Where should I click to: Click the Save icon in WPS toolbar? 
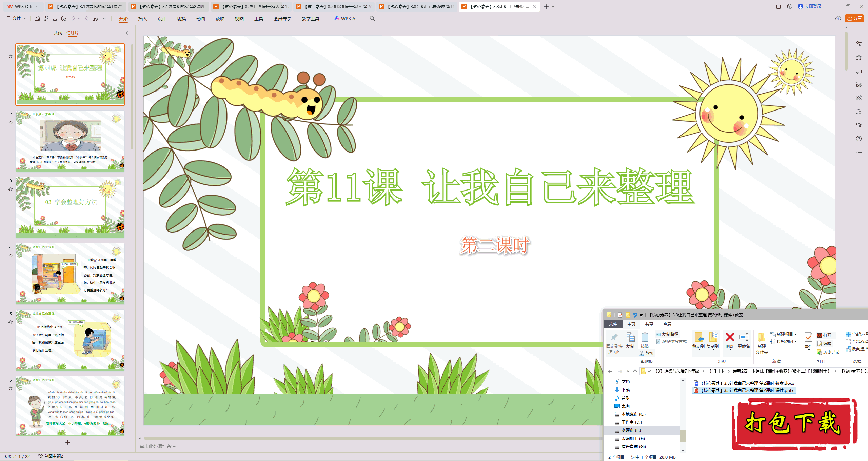point(37,18)
